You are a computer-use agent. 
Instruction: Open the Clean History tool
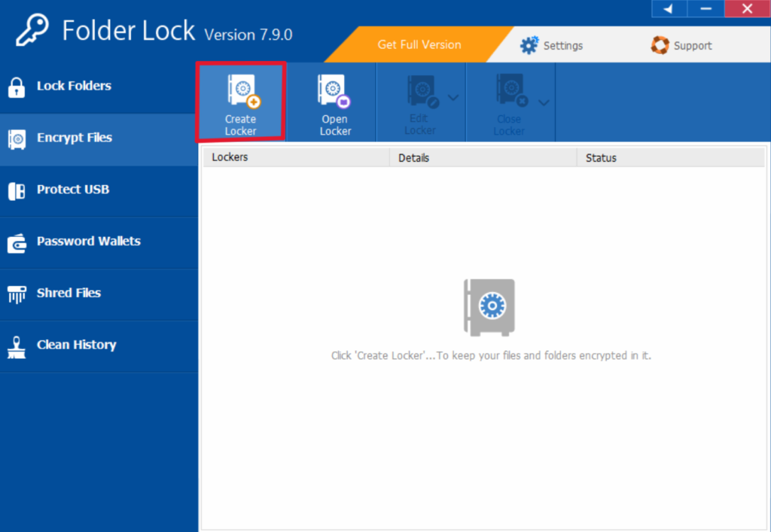pos(76,344)
